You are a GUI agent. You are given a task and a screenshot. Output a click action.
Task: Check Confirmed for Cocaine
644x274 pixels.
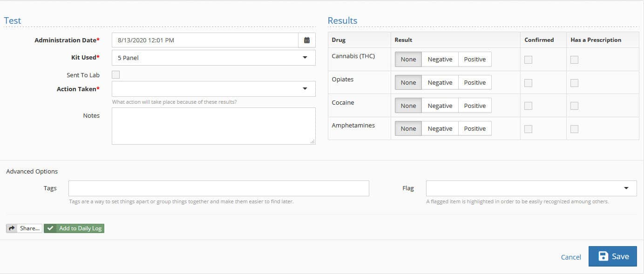click(x=528, y=106)
